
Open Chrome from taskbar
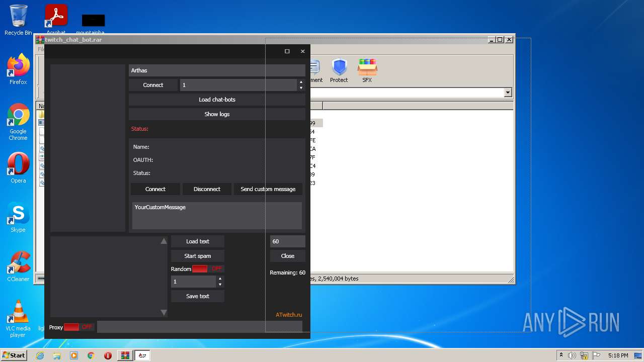(91, 355)
